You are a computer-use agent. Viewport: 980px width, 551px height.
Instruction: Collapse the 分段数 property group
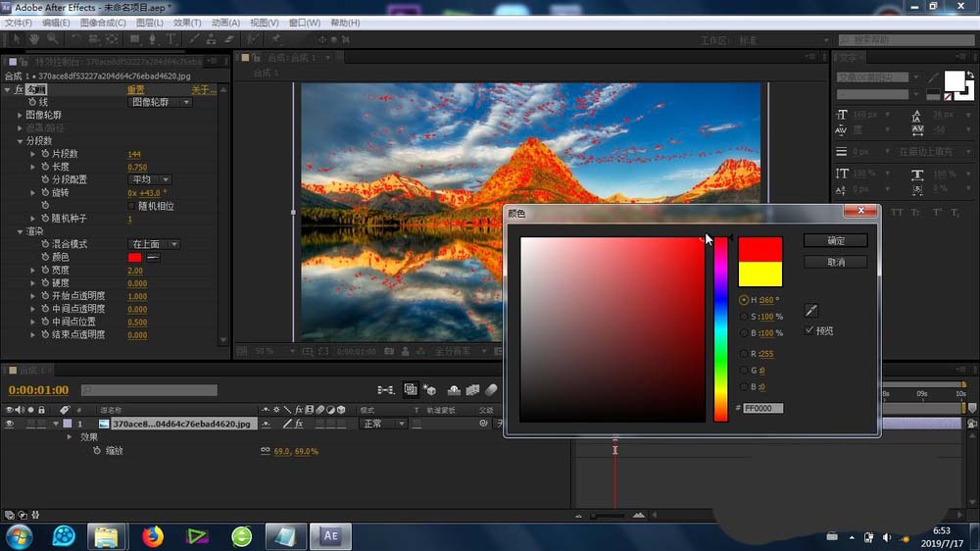point(20,141)
